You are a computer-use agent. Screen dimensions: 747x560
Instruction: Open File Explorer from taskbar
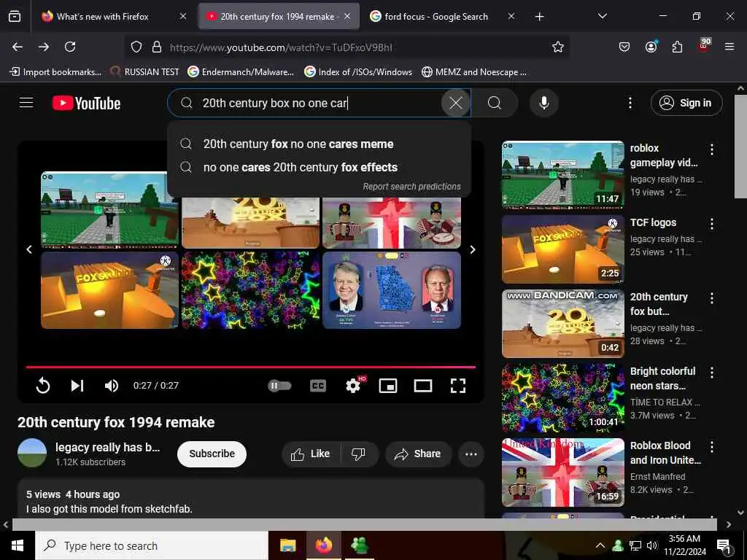tap(287, 545)
